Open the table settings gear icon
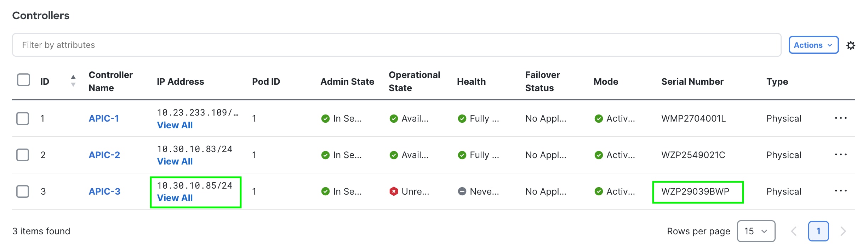 [x=851, y=45]
